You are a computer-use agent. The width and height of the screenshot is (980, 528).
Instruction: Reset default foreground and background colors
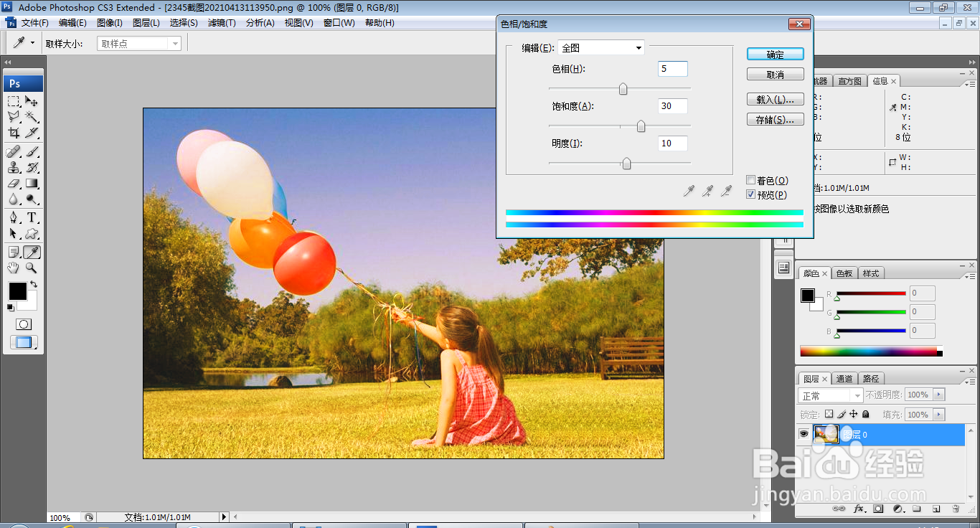tap(11, 308)
